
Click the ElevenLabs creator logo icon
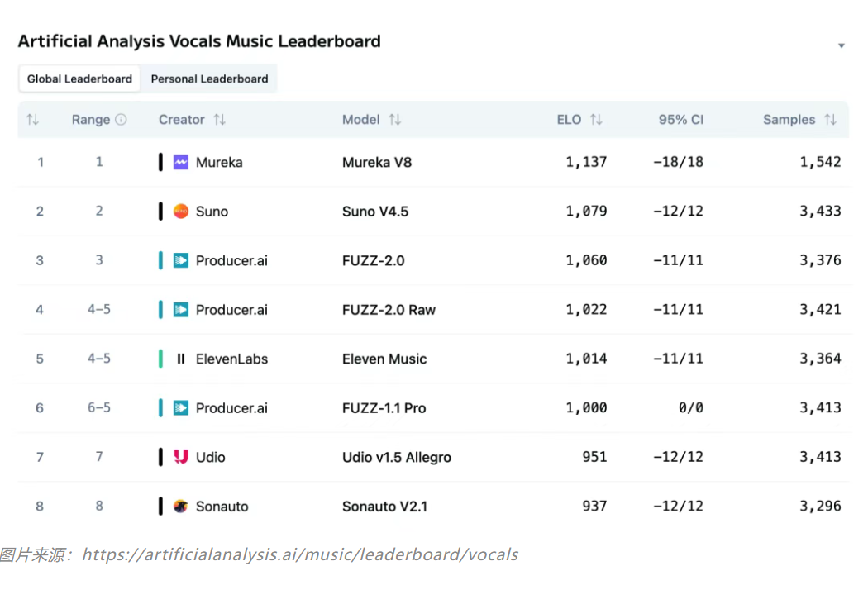[x=181, y=359]
